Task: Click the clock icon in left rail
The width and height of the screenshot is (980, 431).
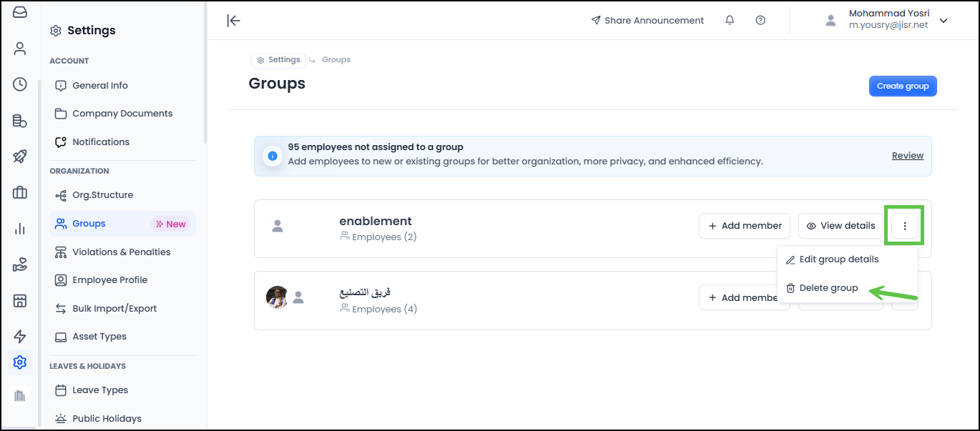Action: point(20,84)
